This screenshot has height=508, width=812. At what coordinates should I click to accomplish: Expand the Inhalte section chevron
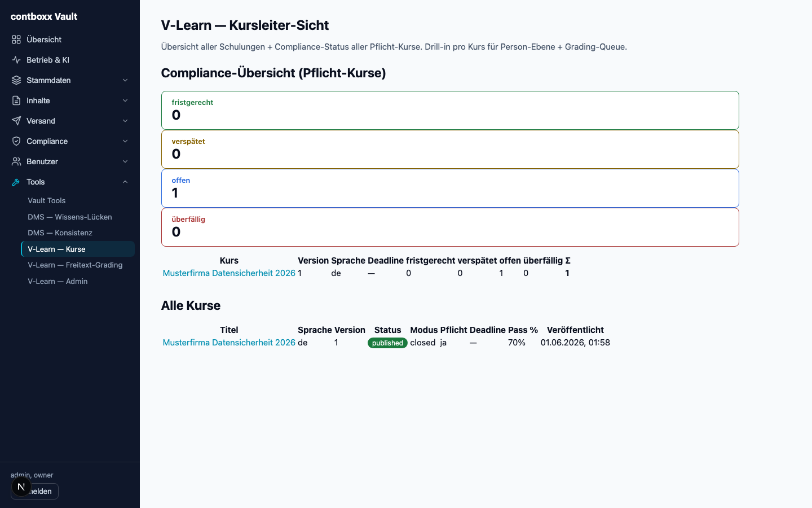tap(125, 100)
